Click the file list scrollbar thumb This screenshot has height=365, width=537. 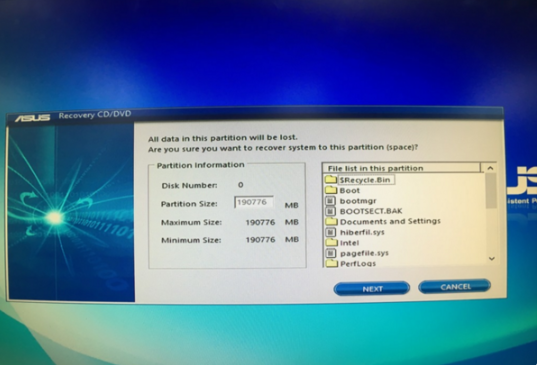pyautogui.click(x=491, y=190)
